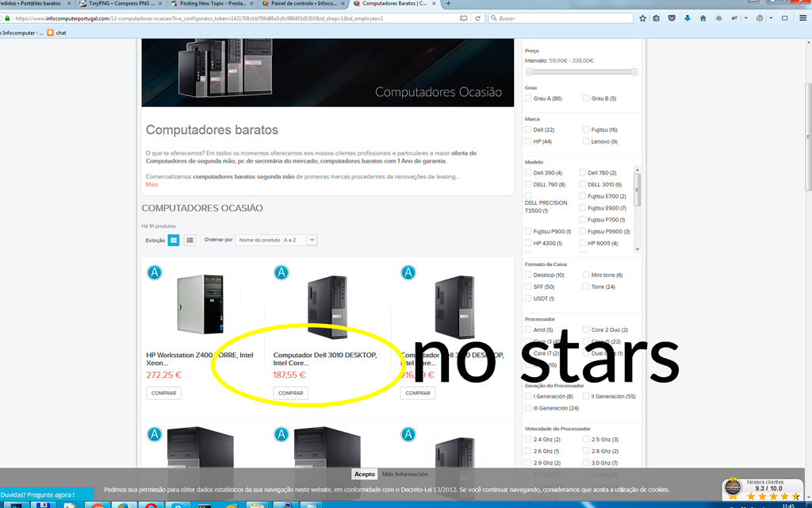Click Mais to expand description
Viewport: 812px width, 508px height.
pyautogui.click(x=151, y=184)
